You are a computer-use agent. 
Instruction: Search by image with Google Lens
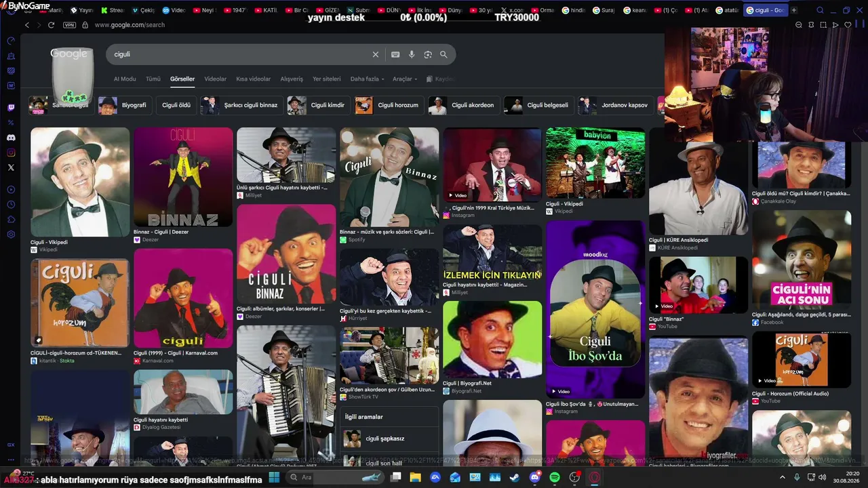click(x=428, y=54)
